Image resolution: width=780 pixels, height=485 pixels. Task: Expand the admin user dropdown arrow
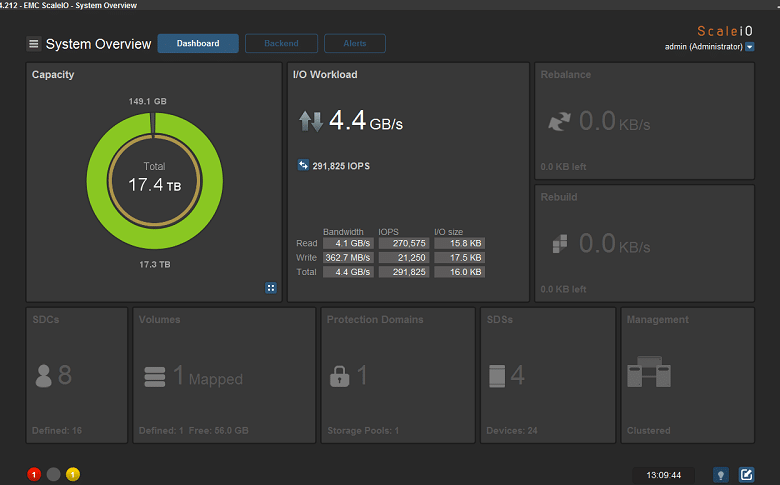tap(750, 47)
